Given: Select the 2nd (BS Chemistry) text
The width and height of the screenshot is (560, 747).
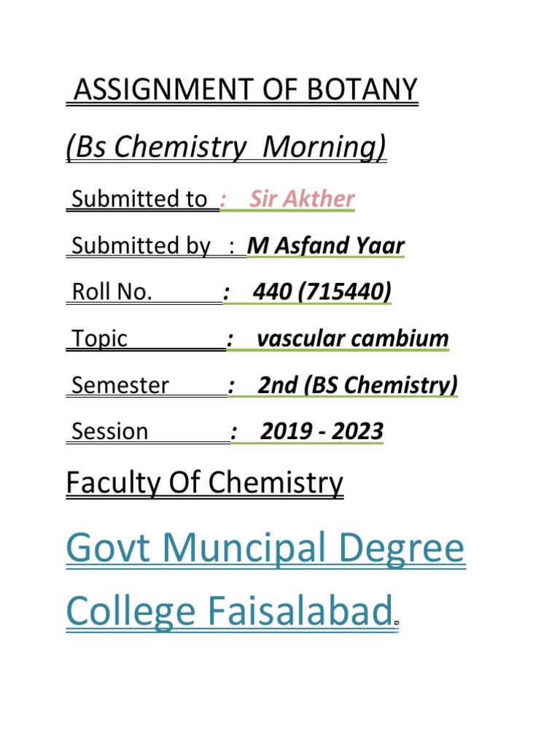Looking at the screenshot, I should pos(357,385).
